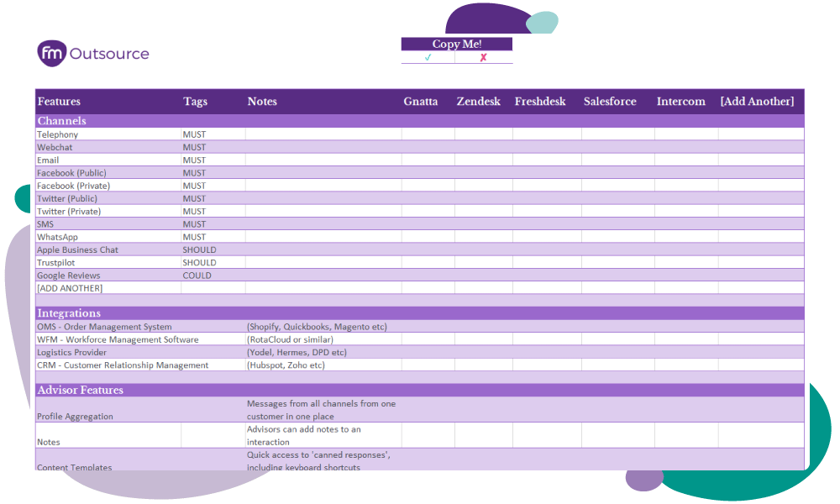This screenshot has height=504, width=840.
Task: Select the red cross under Copy Me!
Action: pos(483,57)
